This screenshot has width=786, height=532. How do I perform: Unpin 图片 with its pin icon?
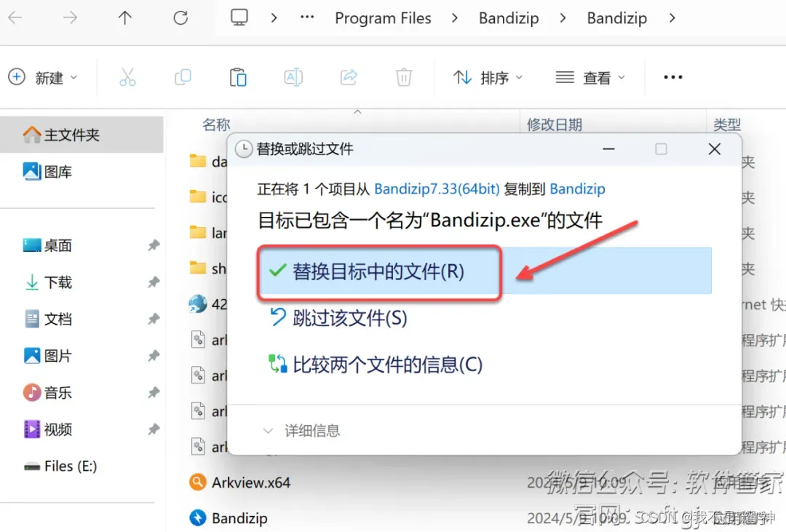[x=154, y=356]
